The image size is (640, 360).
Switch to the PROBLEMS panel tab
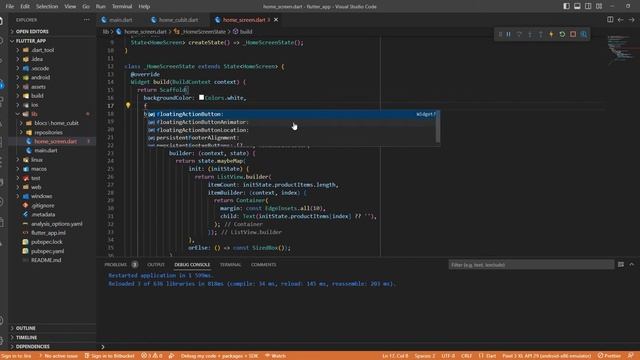click(116, 264)
